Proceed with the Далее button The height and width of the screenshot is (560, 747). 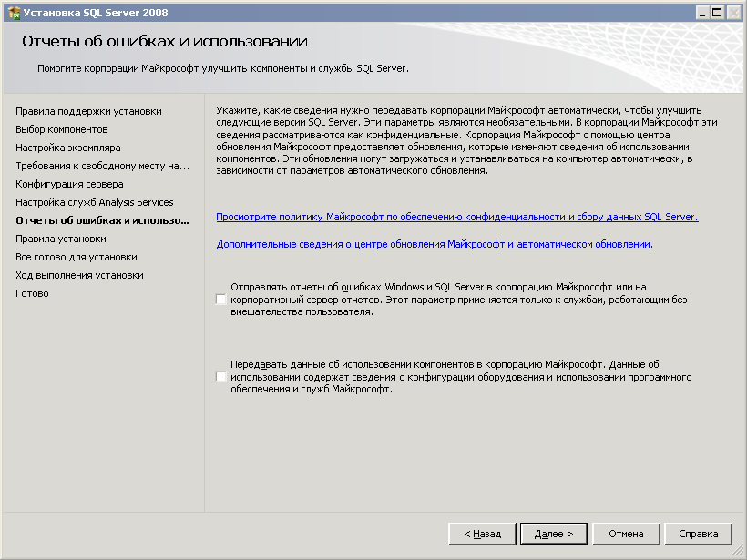[x=554, y=534]
